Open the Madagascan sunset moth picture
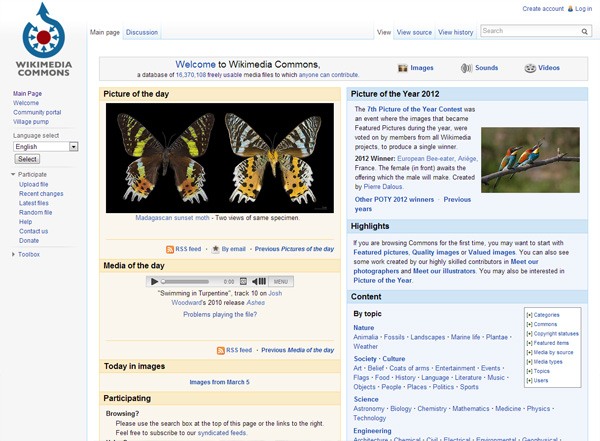This screenshot has width=600, height=441. click(220, 158)
